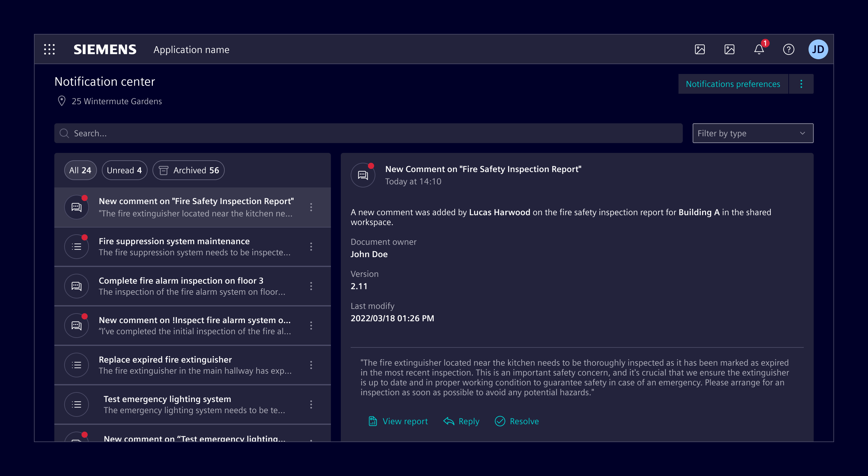Click the comment icon on the Fire Safety notification
The height and width of the screenshot is (476, 868).
77,207
